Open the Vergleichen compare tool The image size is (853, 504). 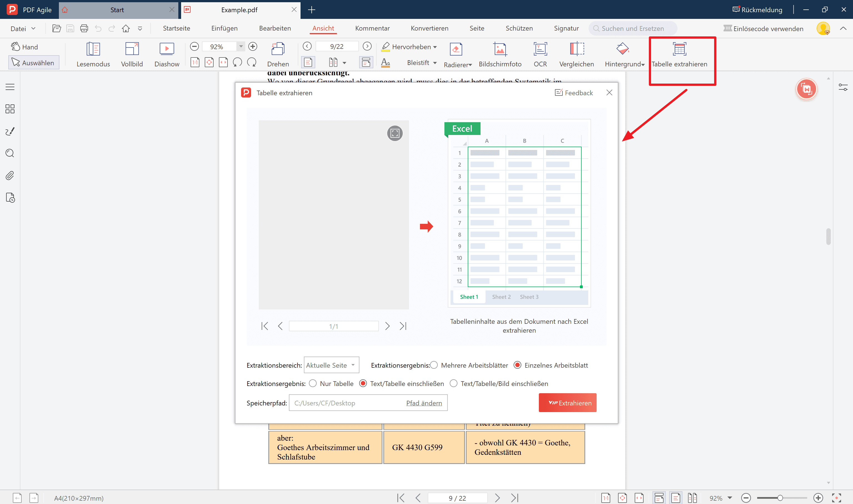point(576,54)
